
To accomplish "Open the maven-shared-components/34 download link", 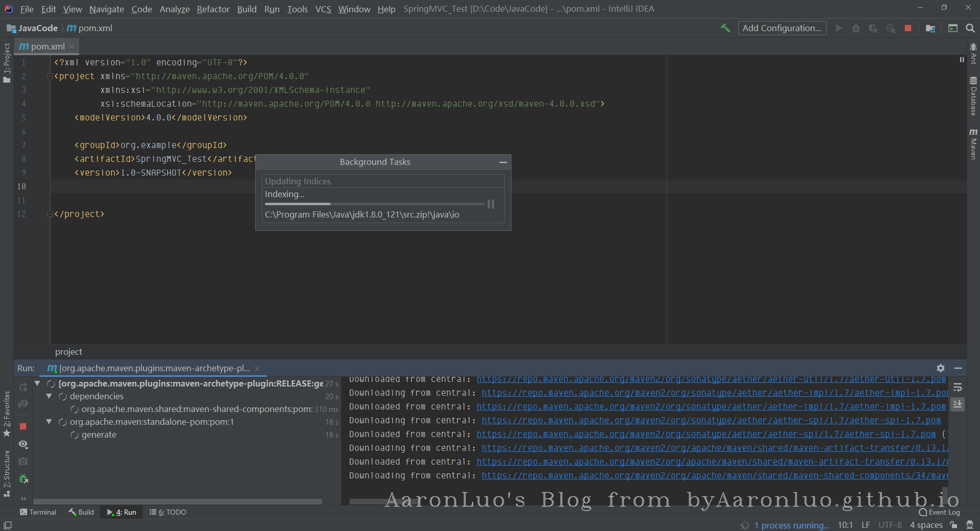I will (715, 475).
